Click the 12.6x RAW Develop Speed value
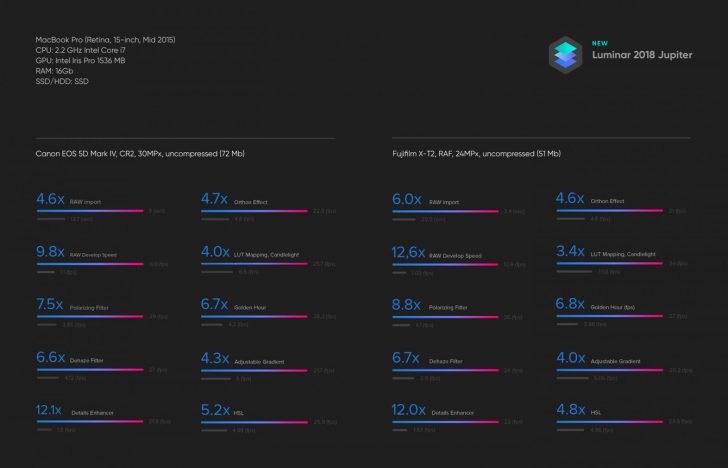Screen dimensions: 728x468 coord(408,253)
